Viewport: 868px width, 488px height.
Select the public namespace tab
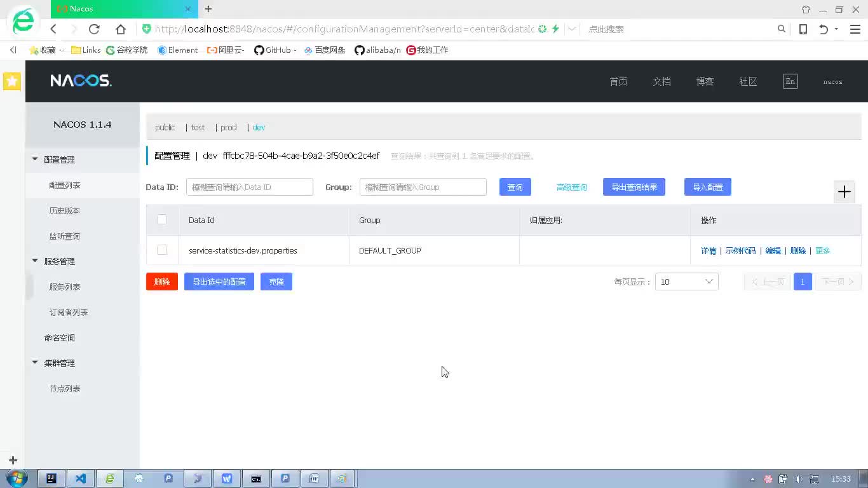[x=165, y=128]
